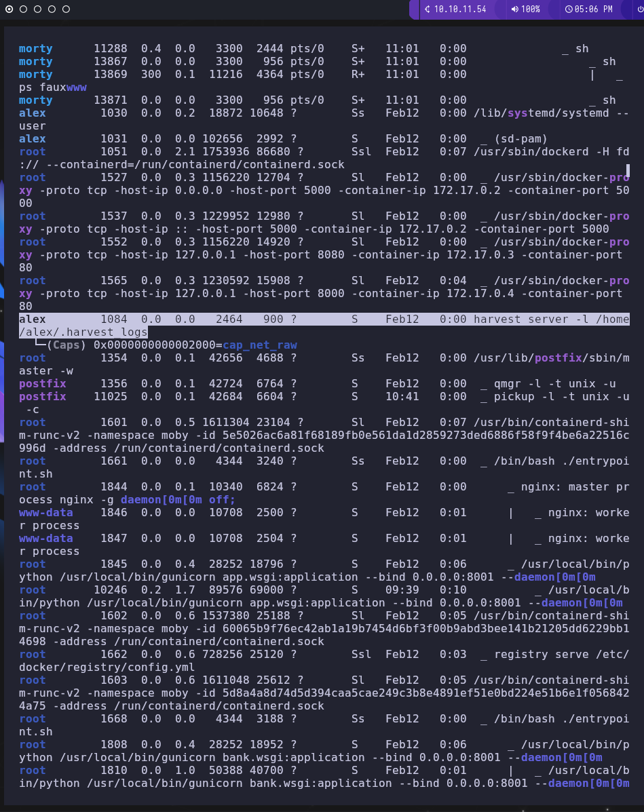Select the active first workspace indicator

10,9
